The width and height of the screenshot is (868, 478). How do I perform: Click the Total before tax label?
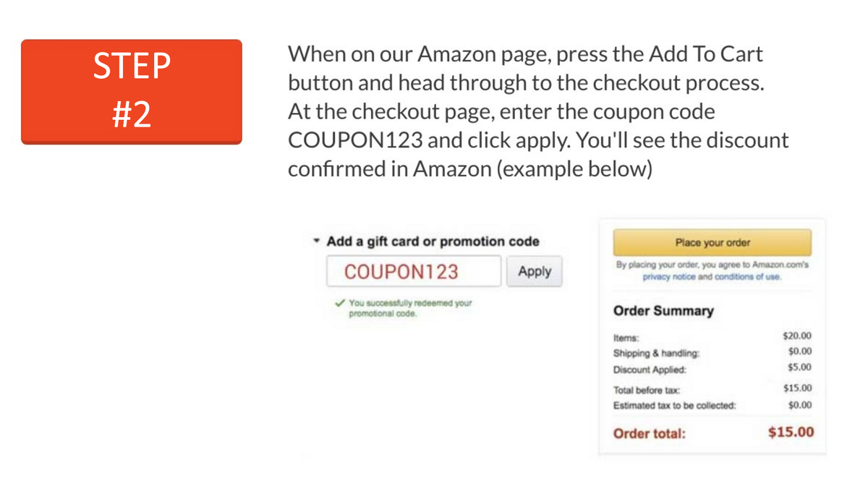(x=647, y=390)
